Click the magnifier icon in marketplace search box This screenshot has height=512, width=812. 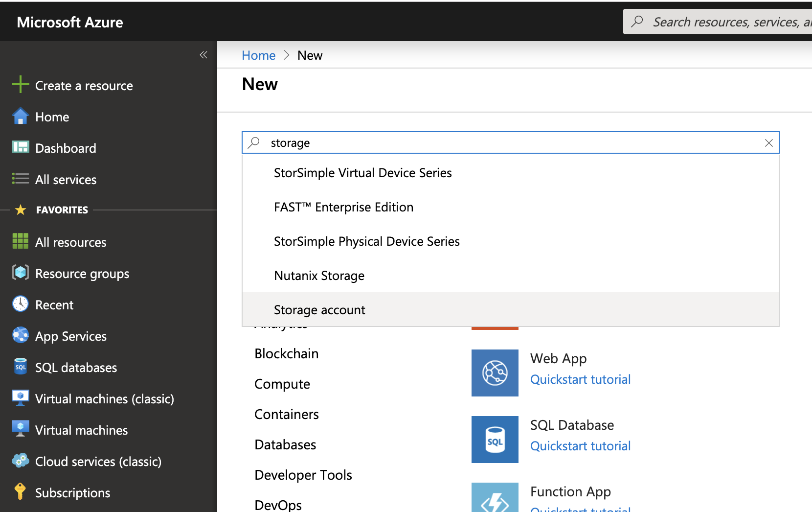click(254, 142)
